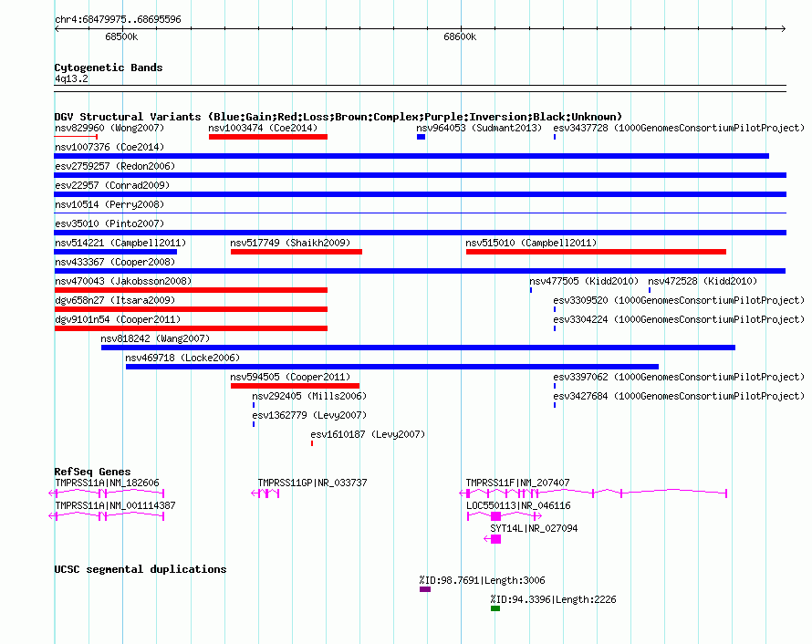Click the nsv829960 (Wong2007) variant label
The image size is (812, 644).
109,128
